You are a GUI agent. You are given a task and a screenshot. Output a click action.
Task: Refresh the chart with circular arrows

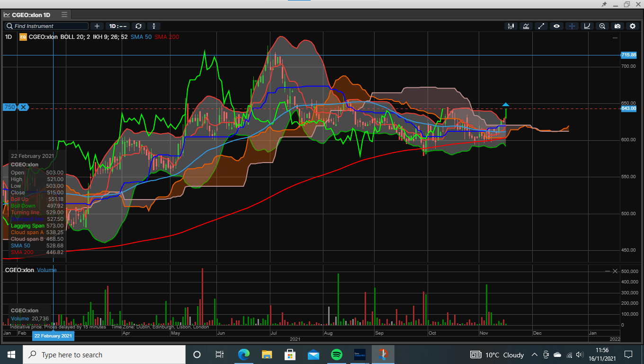pos(138,26)
